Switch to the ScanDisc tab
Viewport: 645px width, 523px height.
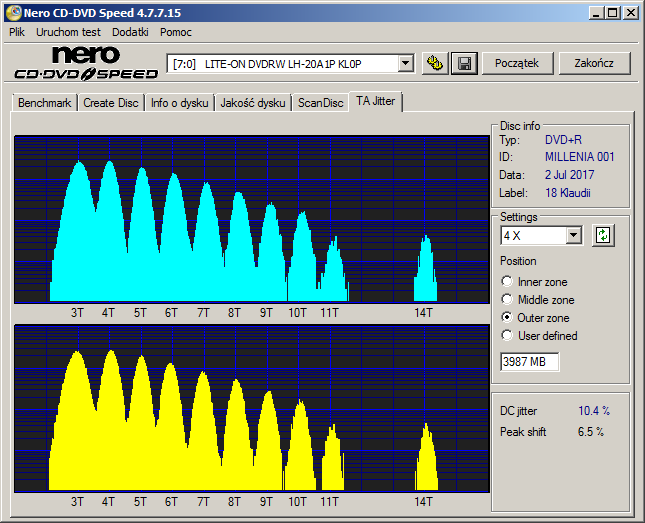click(x=320, y=103)
